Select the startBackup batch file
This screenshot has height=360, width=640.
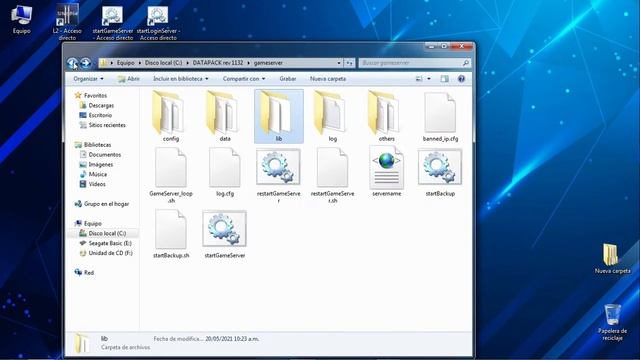tap(440, 172)
